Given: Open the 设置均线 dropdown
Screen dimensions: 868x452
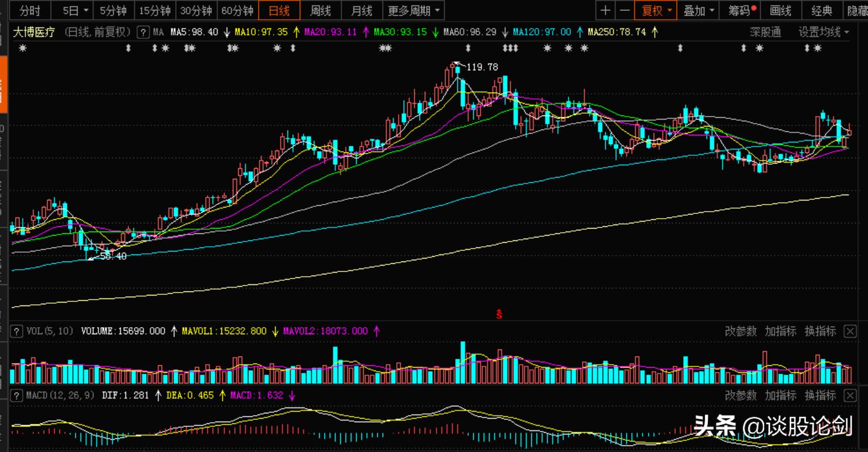Looking at the screenshot, I should (824, 32).
